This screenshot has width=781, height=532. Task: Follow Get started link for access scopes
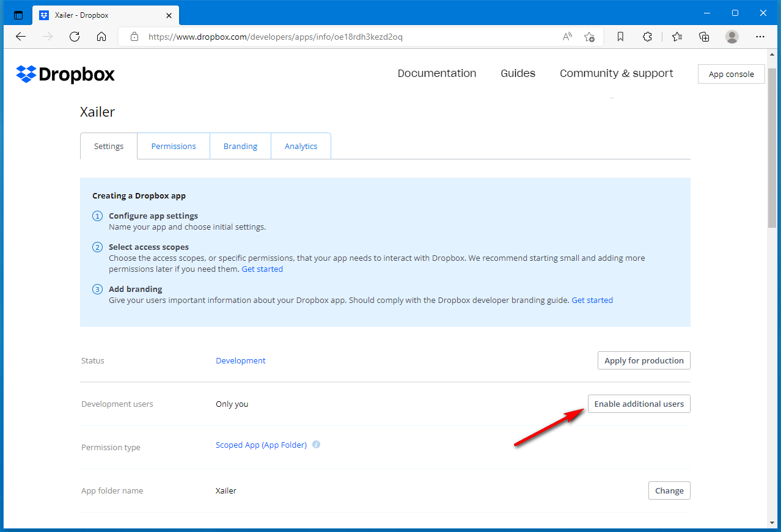coord(262,269)
